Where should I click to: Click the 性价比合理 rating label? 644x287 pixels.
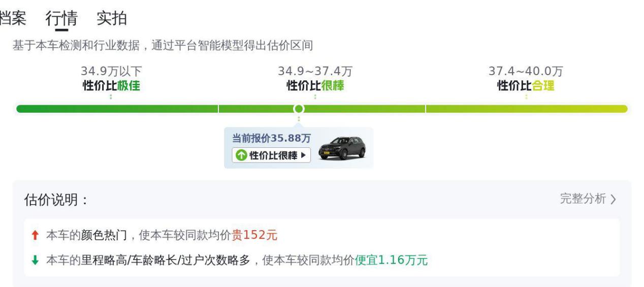[x=526, y=86]
